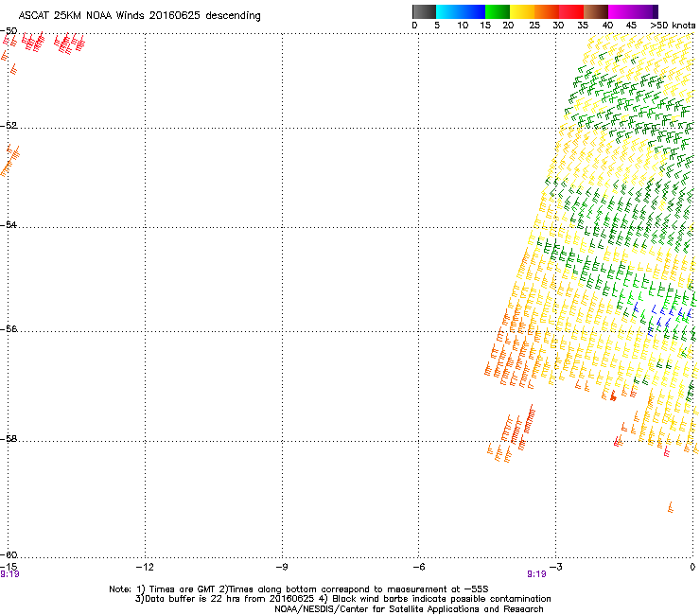This screenshot has height=615, width=700.
Task: Click the '-60' latitude axis label
Action: coord(9,554)
